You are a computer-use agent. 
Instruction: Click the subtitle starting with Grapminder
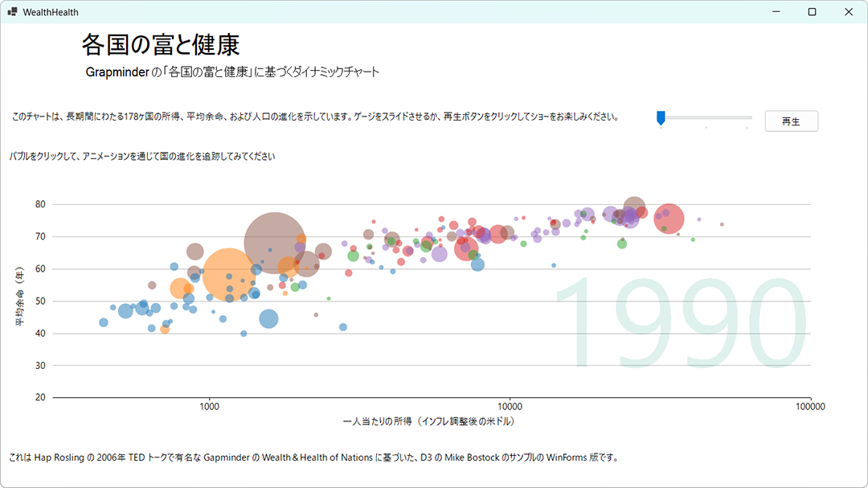pyautogui.click(x=232, y=72)
